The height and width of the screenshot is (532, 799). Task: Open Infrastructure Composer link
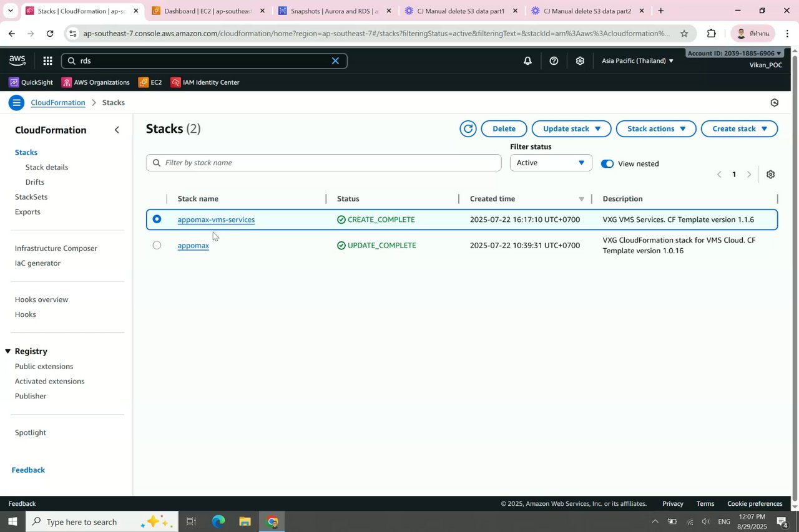(x=56, y=248)
